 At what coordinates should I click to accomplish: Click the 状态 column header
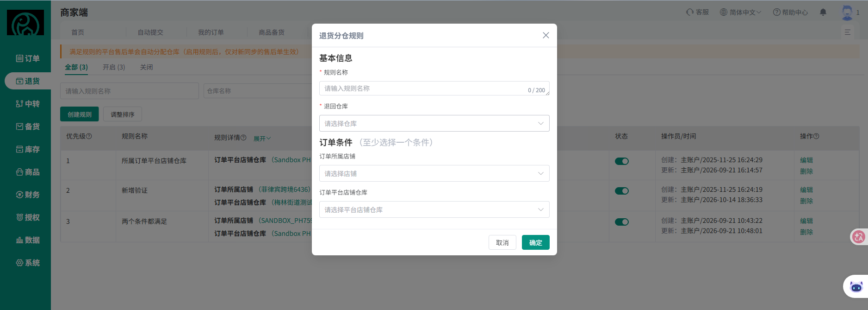coord(621,136)
